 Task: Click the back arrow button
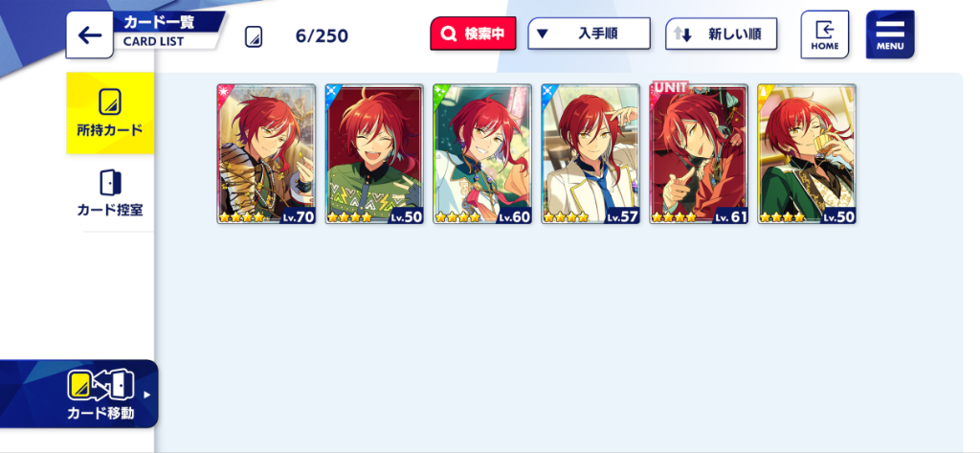point(89,35)
